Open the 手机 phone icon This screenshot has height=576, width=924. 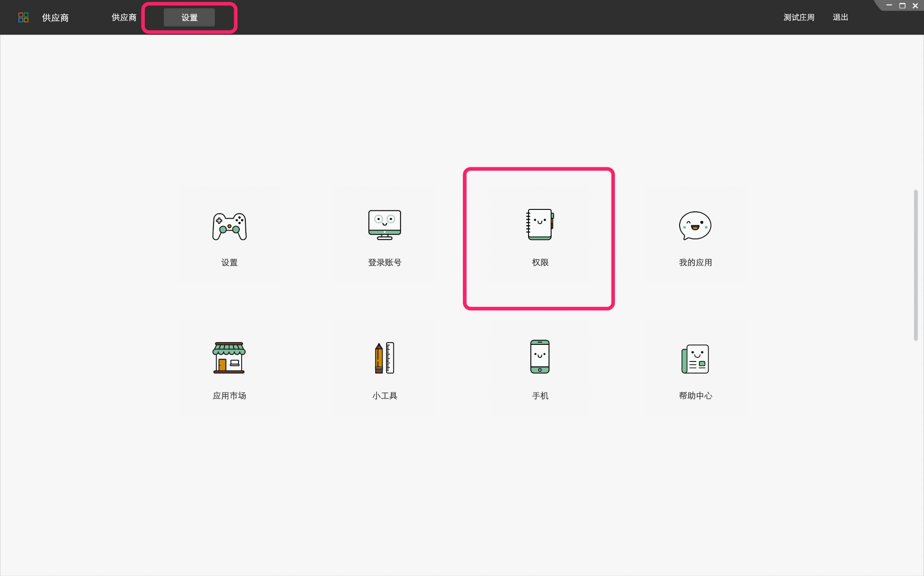(x=540, y=356)
